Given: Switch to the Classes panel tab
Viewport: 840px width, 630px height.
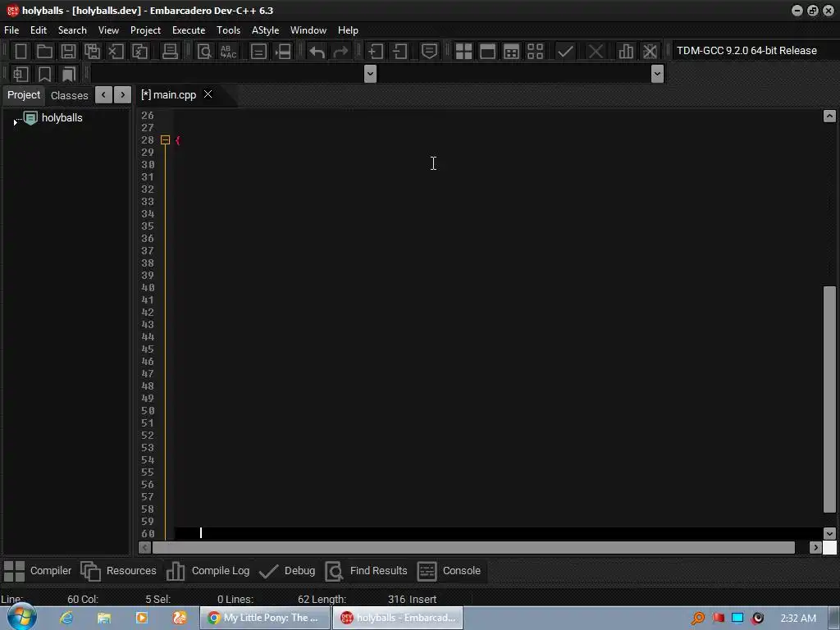Looking at the screenshot, I should tap(69, 95).
